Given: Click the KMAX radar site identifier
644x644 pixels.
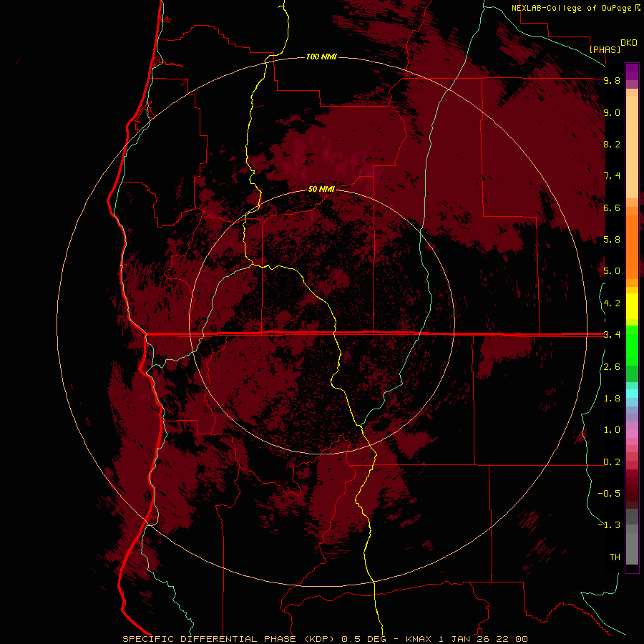Looking at the screenshot, I should 419,639.
